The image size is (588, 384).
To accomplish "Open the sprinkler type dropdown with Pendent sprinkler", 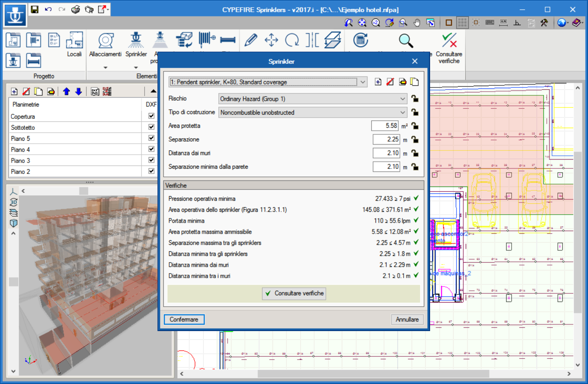I will [268, 82].
